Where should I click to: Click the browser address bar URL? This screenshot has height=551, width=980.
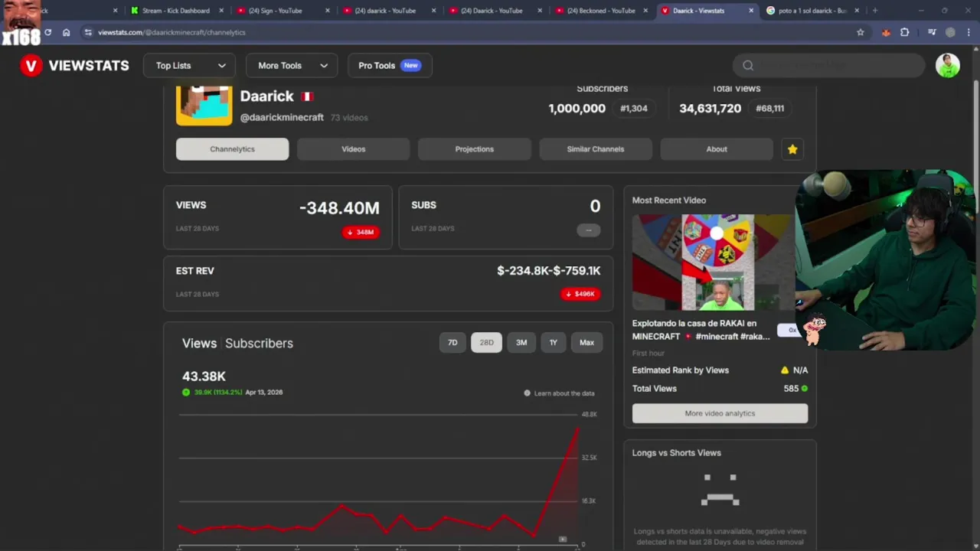[x=171, y=32]
